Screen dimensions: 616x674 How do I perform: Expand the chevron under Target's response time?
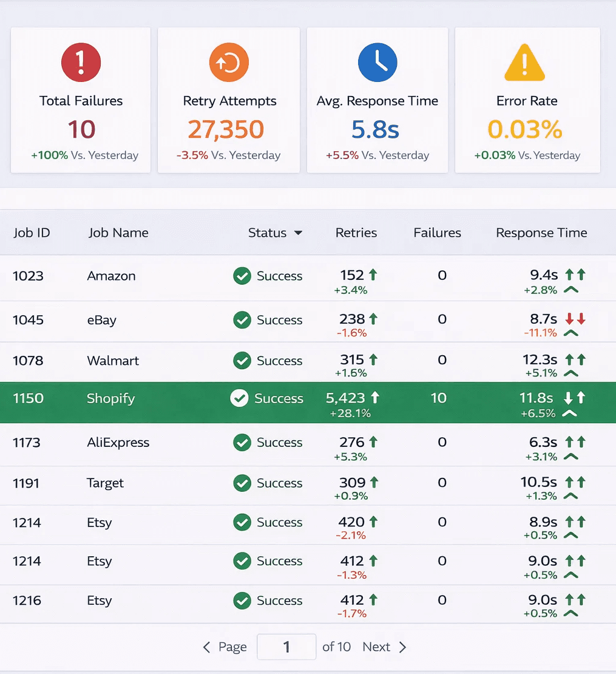click(571, 496)
